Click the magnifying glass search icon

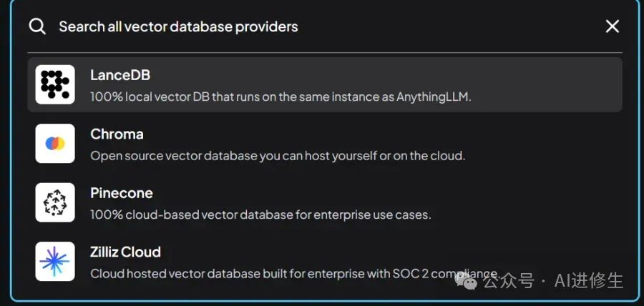pos(37,26)
